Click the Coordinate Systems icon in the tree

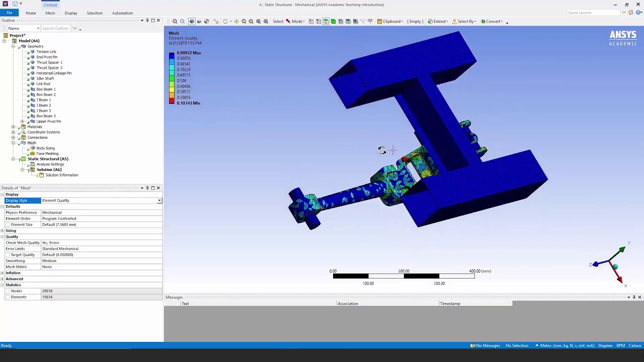[x=23, y=132]
